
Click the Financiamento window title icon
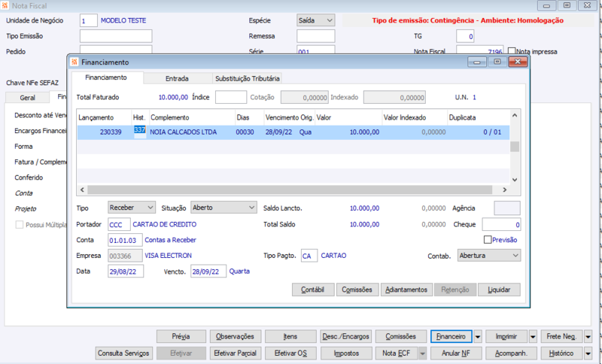[74, 62]
